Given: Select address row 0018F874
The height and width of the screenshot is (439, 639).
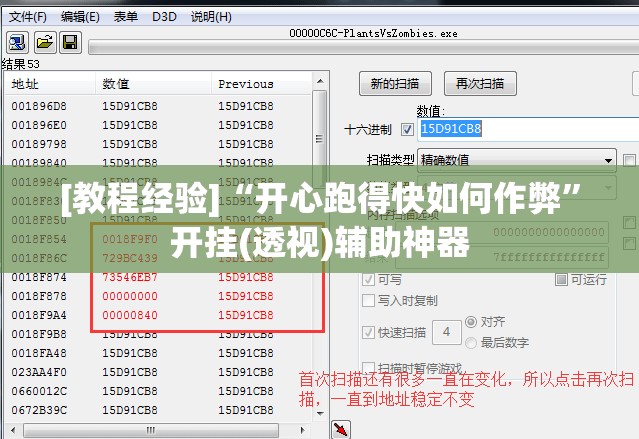Looking at the screenshot, I should [x=158, y=277].
